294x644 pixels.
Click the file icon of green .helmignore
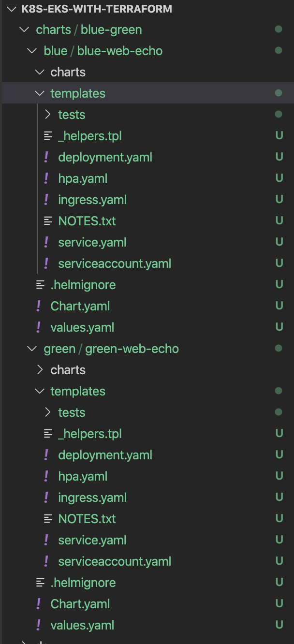[x=40, y=583]
